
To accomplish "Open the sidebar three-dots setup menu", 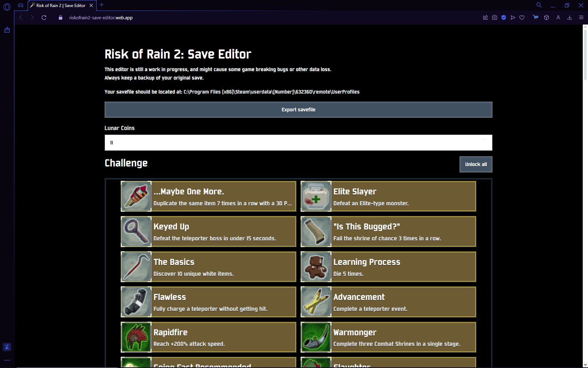I will 7,360.
